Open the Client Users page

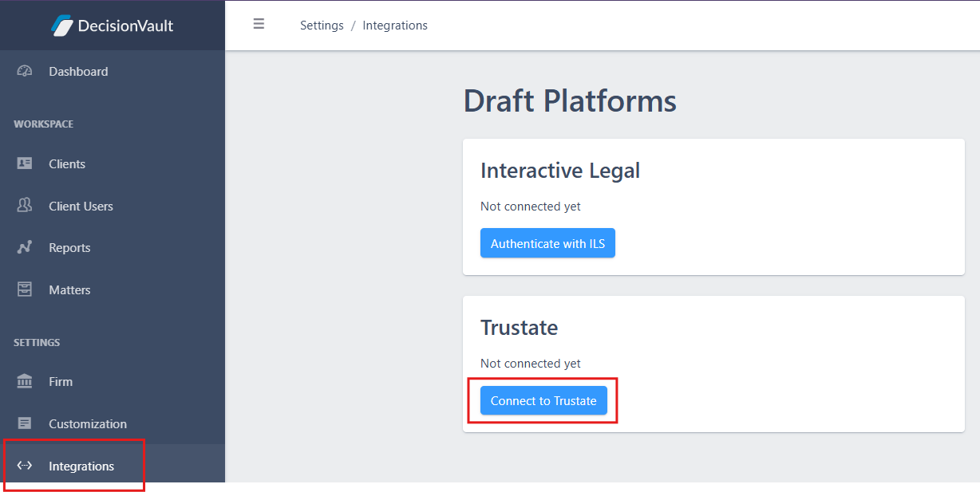tap(113, 206)
